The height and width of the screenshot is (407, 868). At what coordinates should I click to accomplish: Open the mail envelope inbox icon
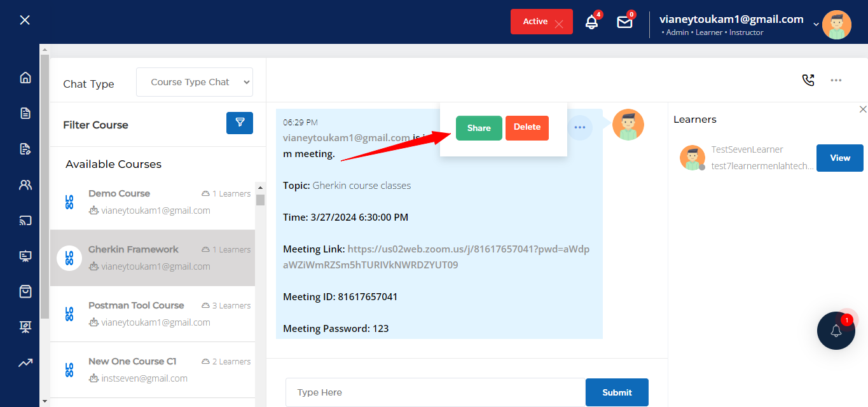[x=624, y=22]
